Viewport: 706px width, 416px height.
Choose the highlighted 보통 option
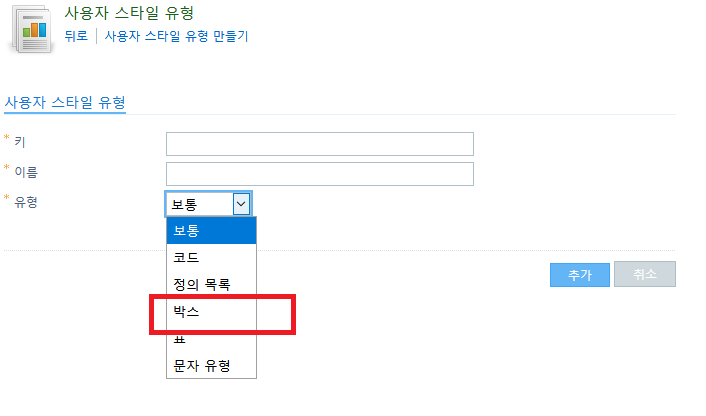[x=211, y=231]
